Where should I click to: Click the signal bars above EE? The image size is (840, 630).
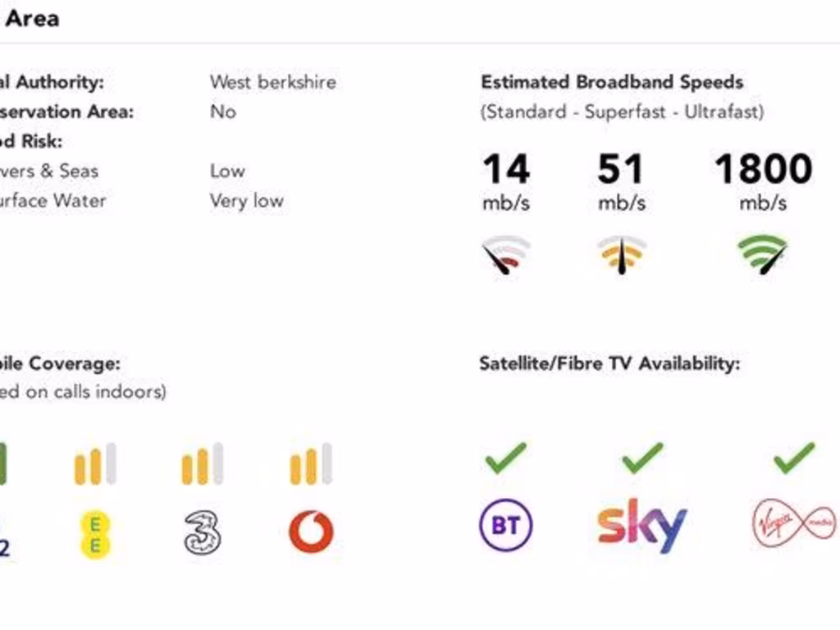(95, 464)
